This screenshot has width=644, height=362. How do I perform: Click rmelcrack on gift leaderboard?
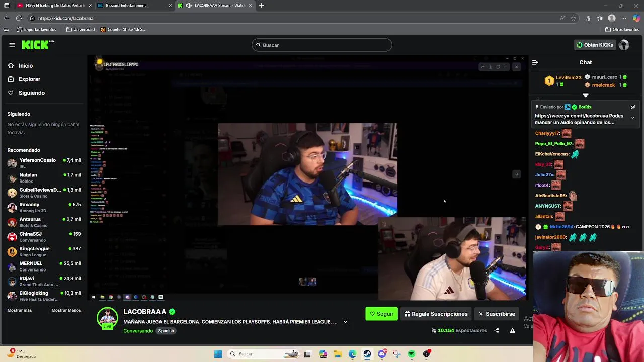[x=603, y=85]
